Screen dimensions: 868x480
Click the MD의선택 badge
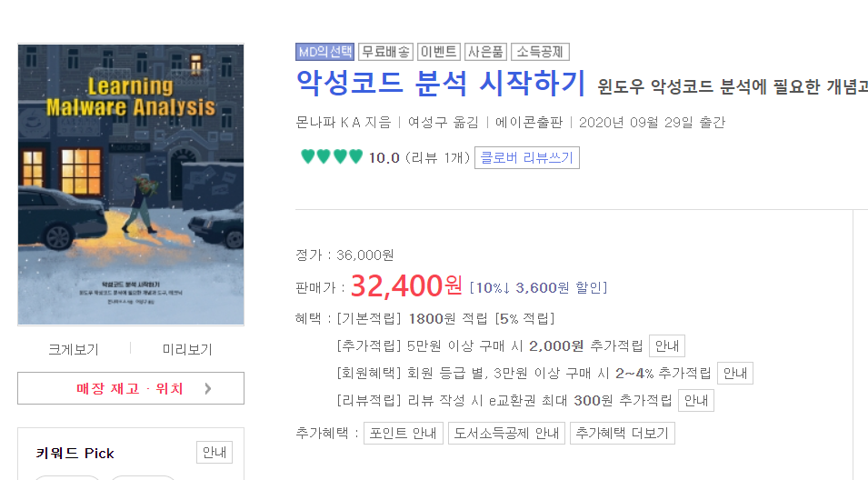click(324, 52)
